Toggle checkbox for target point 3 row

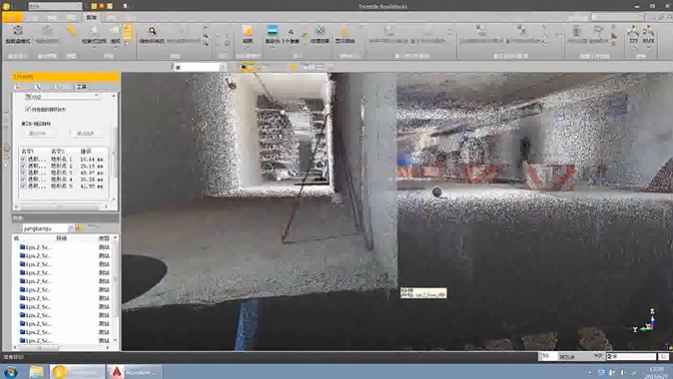(x=23, y=173)
